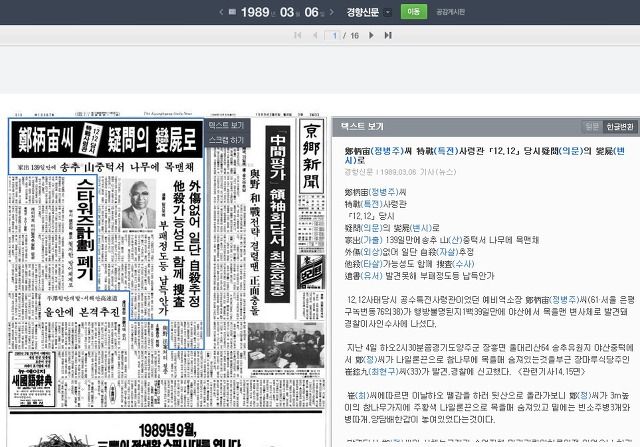This screenshot has width=640, height=447.
Task: Go to the next page arrow
Action: tap(371, 36)
